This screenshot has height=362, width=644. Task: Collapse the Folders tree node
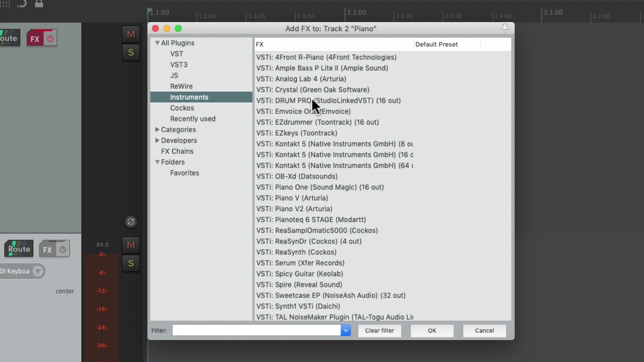(x=157, y=162)
